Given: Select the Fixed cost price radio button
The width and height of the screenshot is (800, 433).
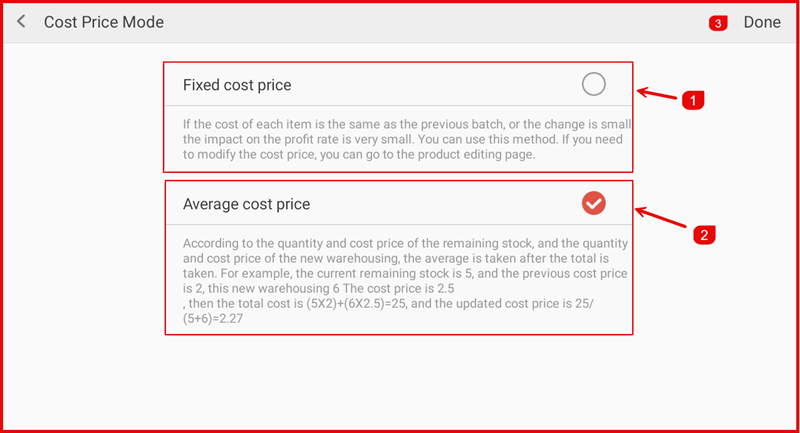Looking at the screenshot, I should pyautogui.click(x=594, y=85).
